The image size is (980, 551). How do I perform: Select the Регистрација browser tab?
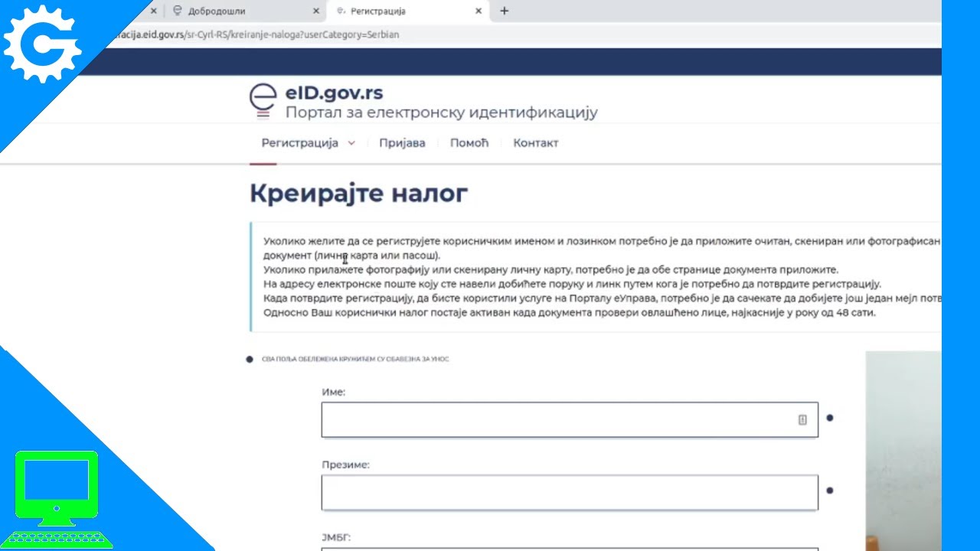click(x=408, y=11)
